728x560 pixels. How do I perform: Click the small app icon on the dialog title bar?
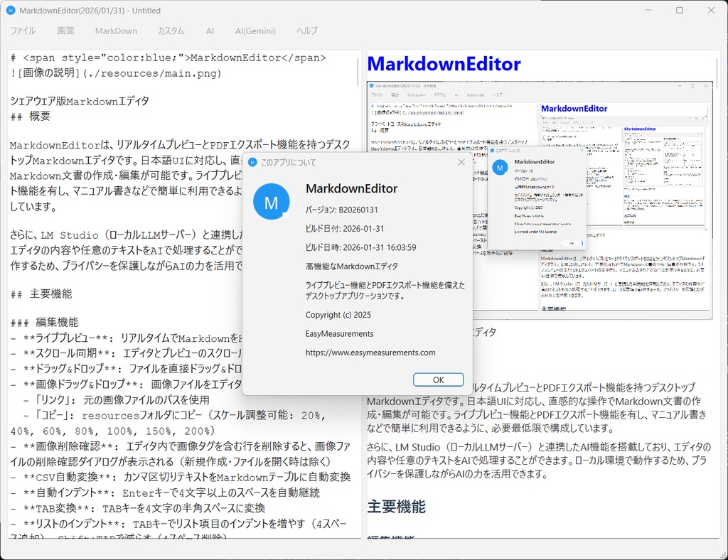click(x=251, y=163)
